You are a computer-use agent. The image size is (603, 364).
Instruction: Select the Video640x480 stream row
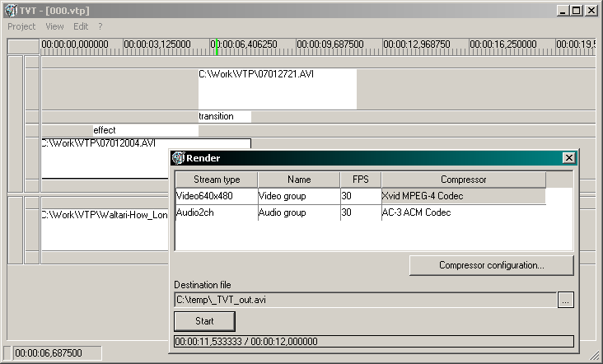[360, 196]
